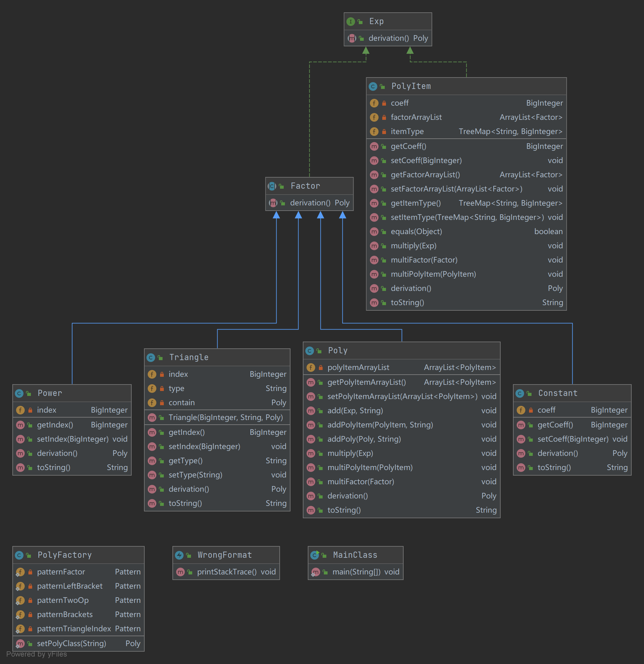This screenshot has height=664, width=644.
Task: Click the multiPolyItem(PolyItem) method in PolyItem
Action: (433, 274)
